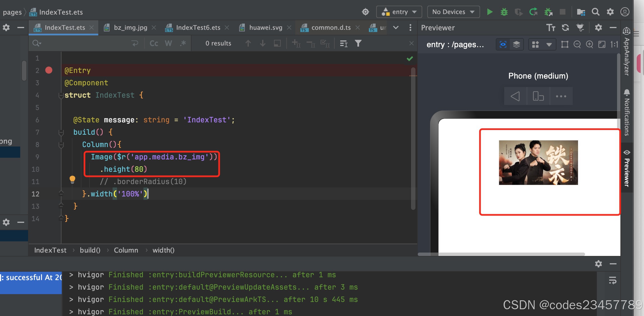Click the build() breadcrumb item
Image resolution: width=644 pixels, height=316 pixels.
(x=90, y=250)
